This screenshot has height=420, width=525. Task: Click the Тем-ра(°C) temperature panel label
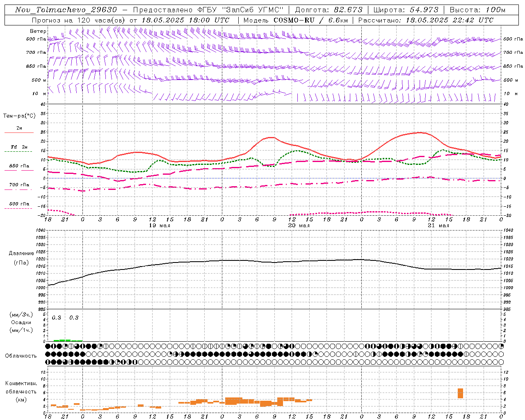point(19,116)
